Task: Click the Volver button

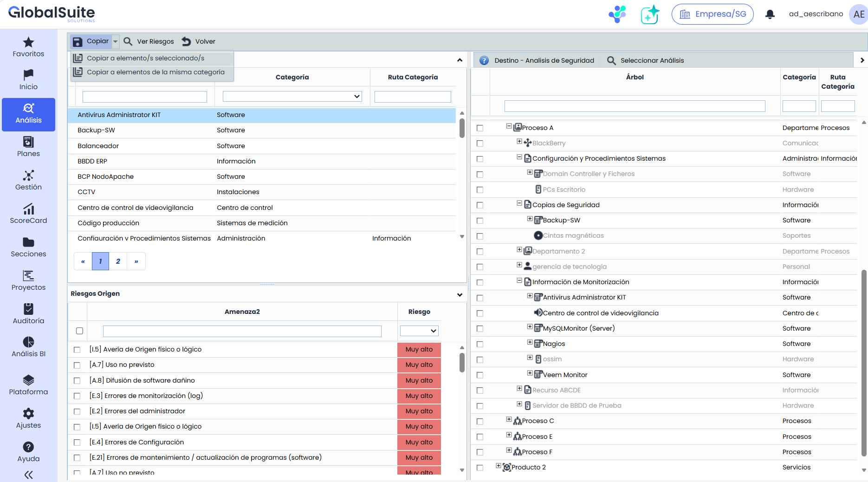Action: 199,41
